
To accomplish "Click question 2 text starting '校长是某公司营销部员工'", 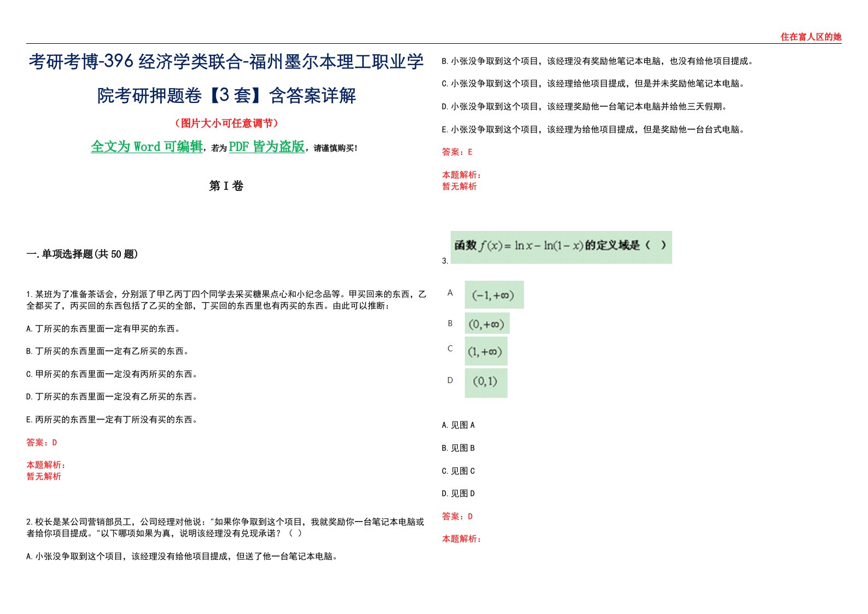I will [225, 528].
